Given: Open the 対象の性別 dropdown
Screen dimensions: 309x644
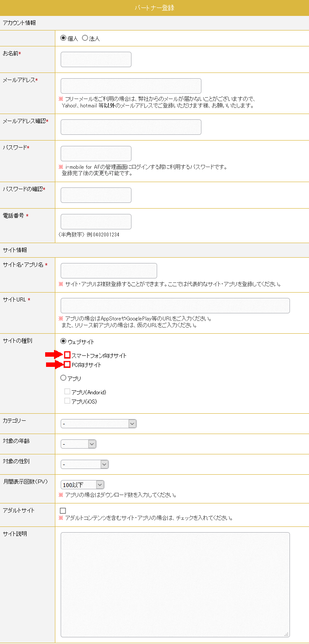Looking at the screenshot, I should click(85, 465).
